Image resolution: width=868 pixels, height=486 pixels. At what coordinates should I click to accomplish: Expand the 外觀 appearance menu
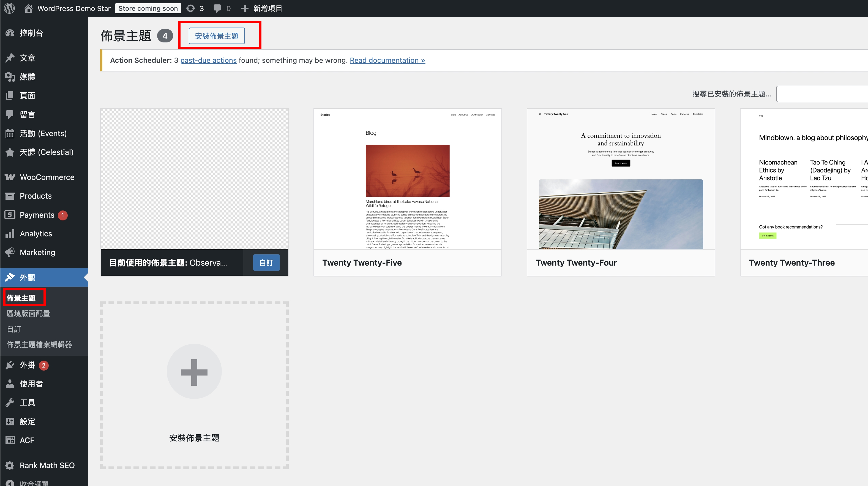tap(27, 277)
